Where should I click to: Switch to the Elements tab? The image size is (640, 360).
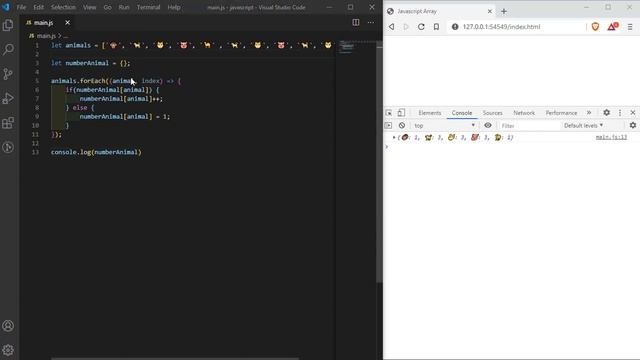(429, 113)
